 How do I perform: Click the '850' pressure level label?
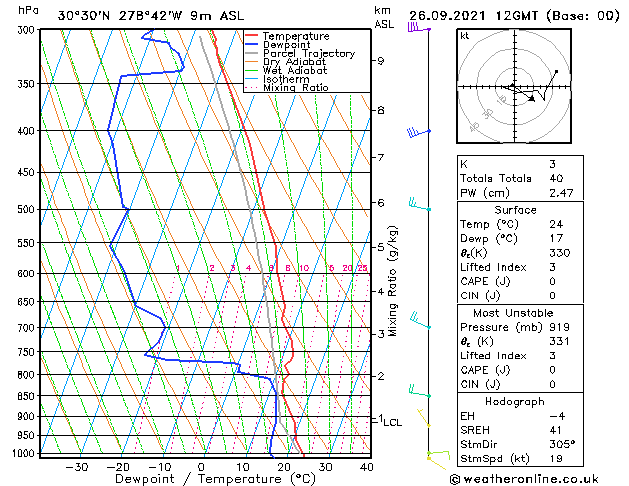(28, 396)
